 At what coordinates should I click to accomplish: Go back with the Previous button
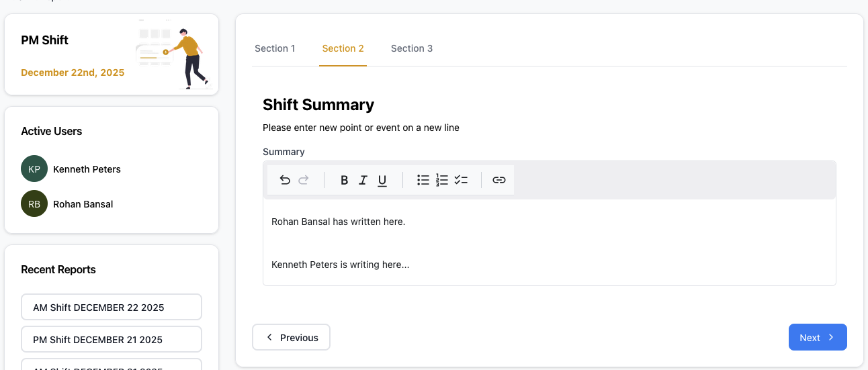292,337
